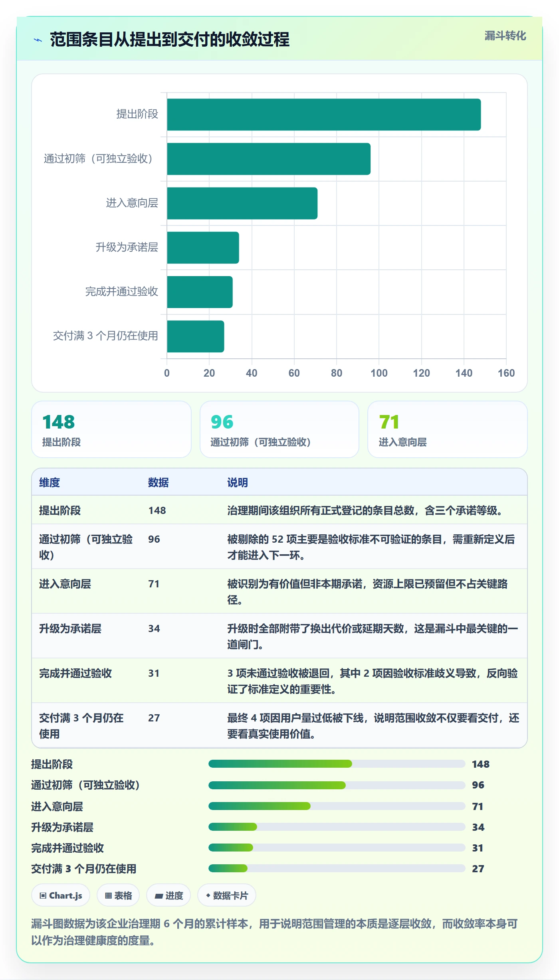Select the Chart.js tag chip

pos(61,895)
